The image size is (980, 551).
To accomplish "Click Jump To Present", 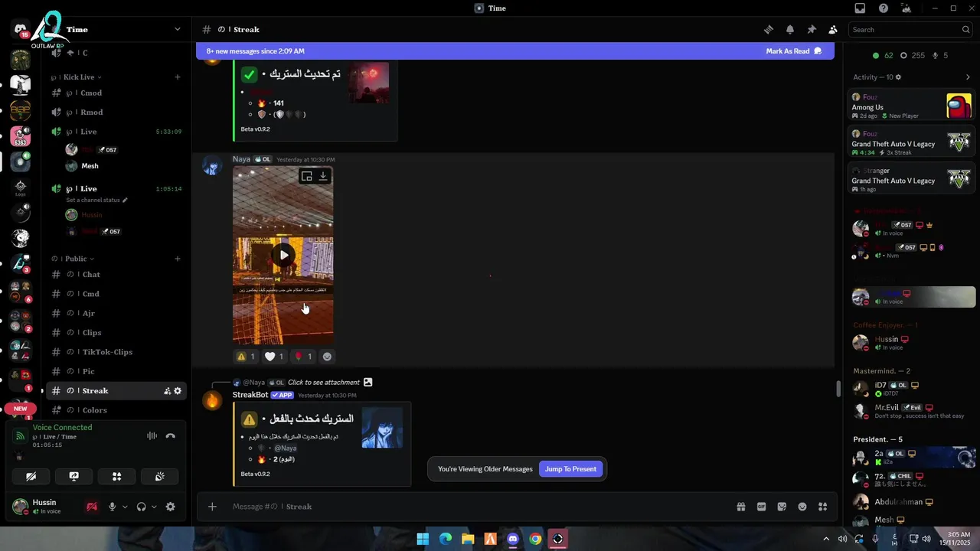I will tap(570, 469).
